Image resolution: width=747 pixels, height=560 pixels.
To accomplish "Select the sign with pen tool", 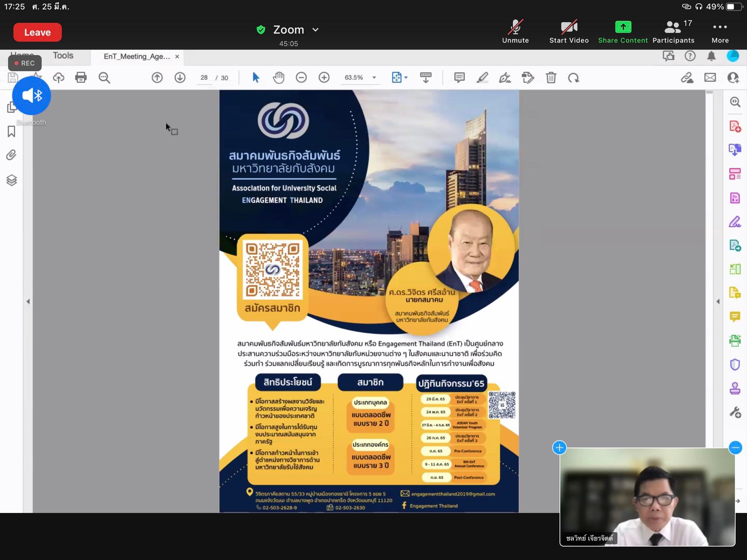I will click(505, 78).
